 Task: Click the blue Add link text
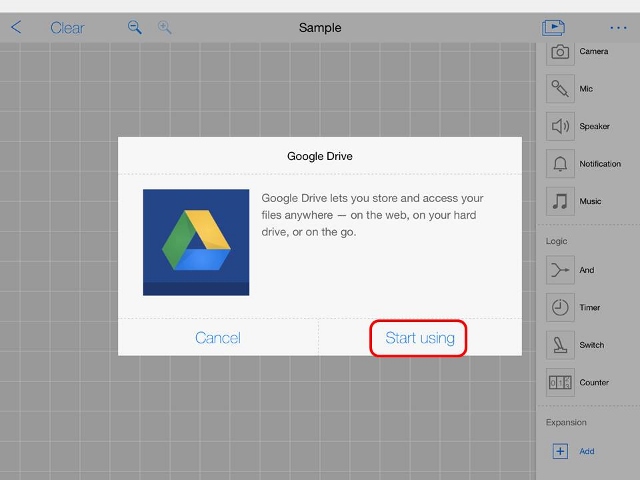(587, 451)
